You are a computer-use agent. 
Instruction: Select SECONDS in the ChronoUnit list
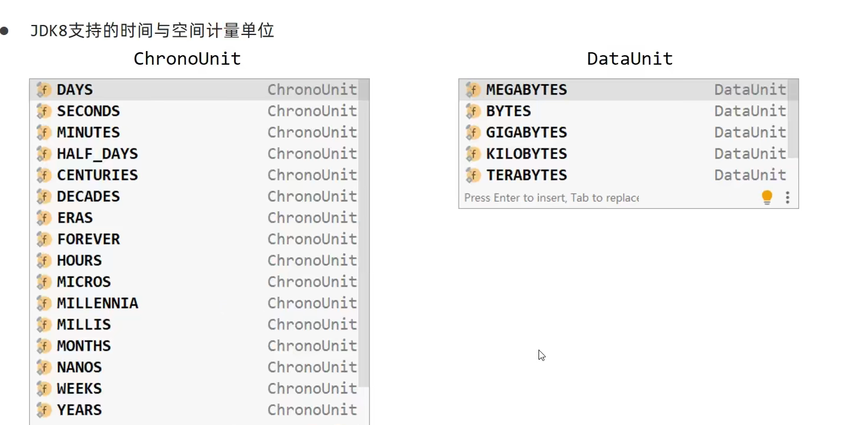88,111
